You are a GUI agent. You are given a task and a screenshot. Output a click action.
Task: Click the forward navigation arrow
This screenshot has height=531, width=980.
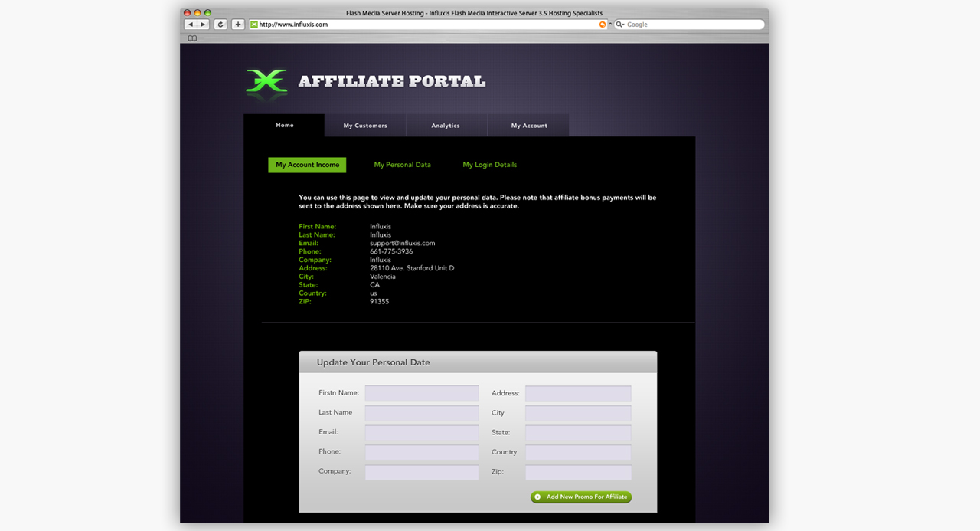pos(201,24)
